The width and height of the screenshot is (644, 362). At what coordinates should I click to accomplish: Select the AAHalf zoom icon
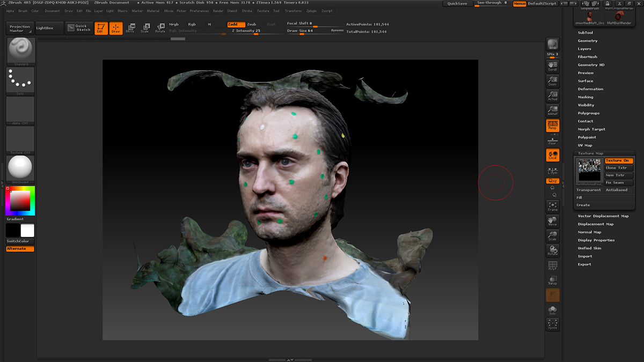pyautogui.click(x=552, y=110)
